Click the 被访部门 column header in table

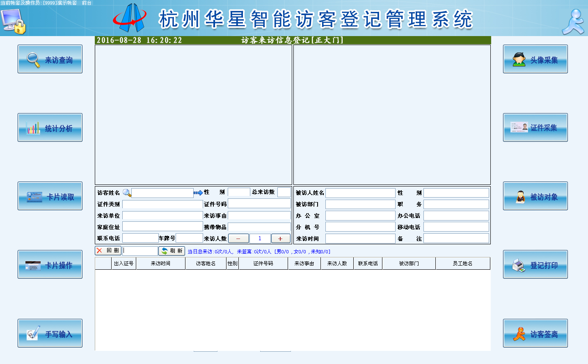point(409,263)
